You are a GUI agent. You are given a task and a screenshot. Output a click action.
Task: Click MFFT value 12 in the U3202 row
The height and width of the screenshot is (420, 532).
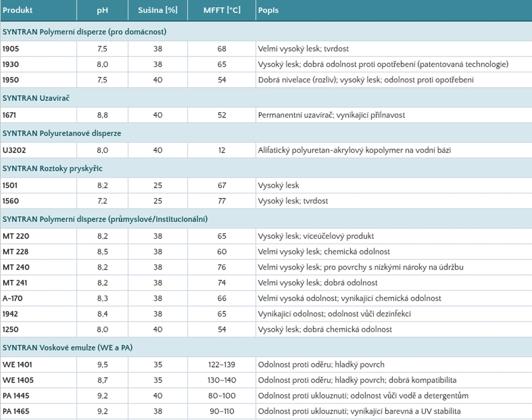(222, 150)
